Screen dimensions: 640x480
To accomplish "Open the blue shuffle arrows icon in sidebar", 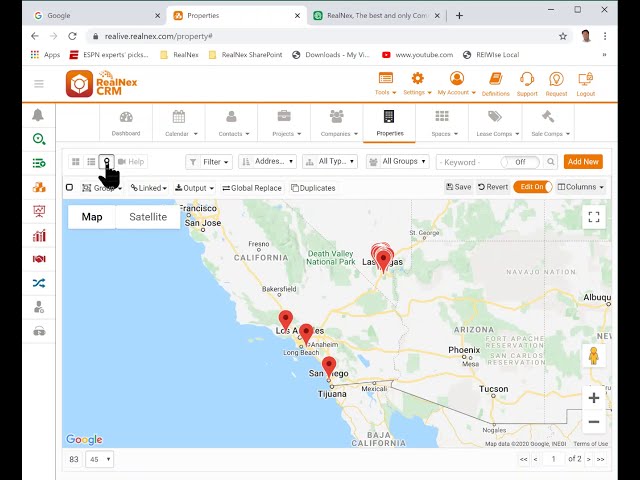I will (39, 283).
